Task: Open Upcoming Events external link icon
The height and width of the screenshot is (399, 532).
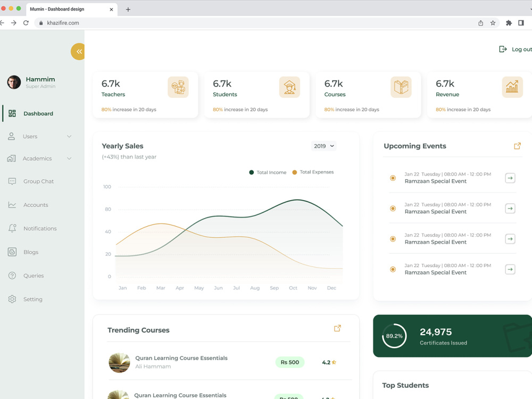Action: 518,146
